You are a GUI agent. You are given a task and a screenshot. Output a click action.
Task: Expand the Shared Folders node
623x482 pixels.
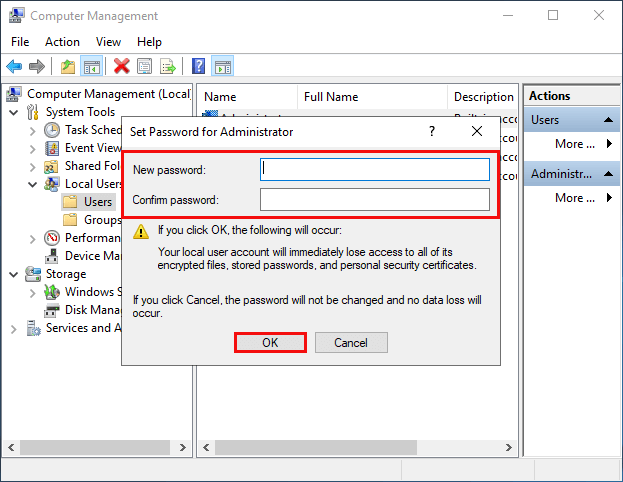point(33,166)
